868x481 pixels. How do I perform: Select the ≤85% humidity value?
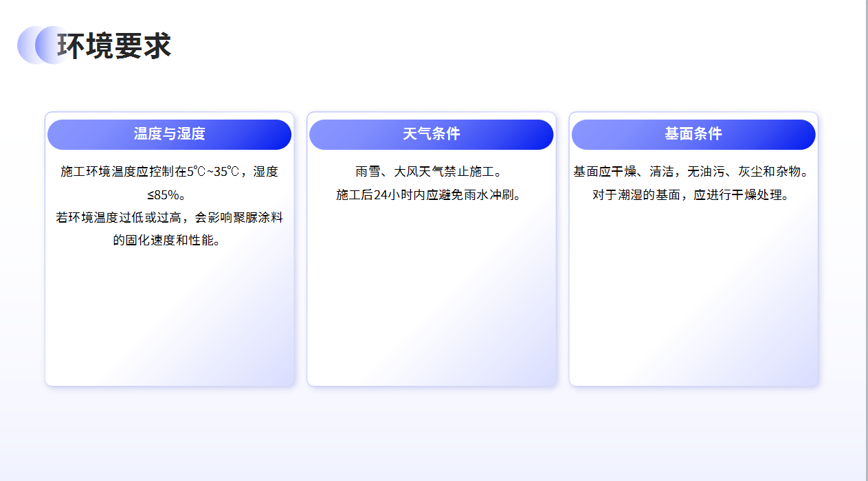[x=169, y=194]
